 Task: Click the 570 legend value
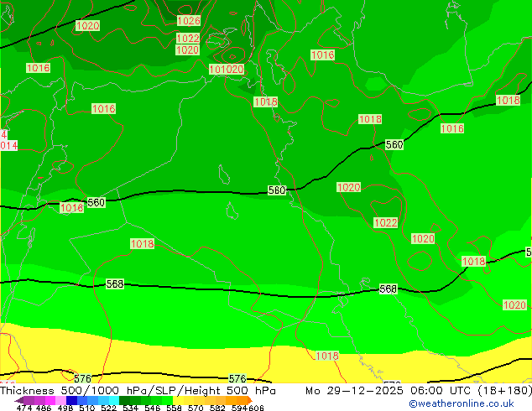(x=196, y=408)
